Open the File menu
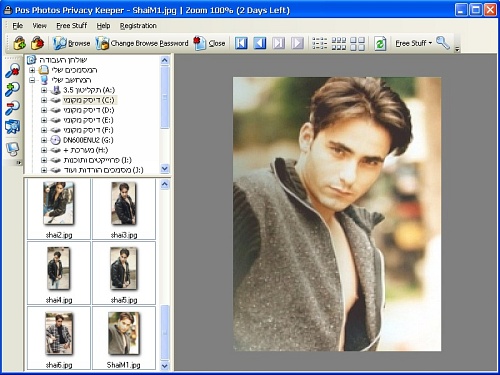The image size is (500, 375). click(x=17, y=26)
